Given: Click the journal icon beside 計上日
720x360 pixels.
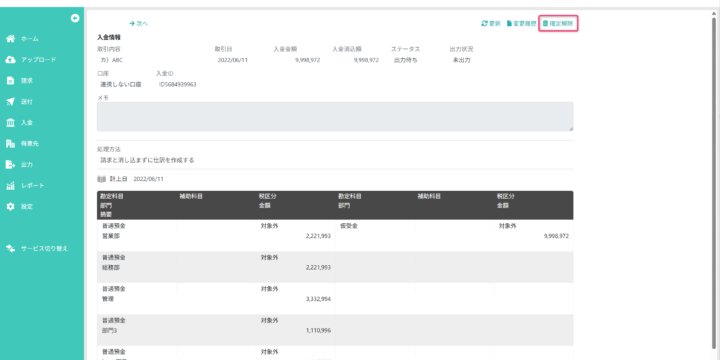Looking at the screenshot, I should (101, 179).
